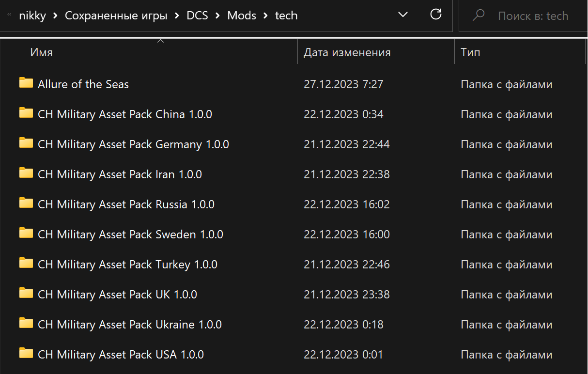588x374 pixels.
Task: Click the date 21.12.2023 23:38
Action: point(347,295)
